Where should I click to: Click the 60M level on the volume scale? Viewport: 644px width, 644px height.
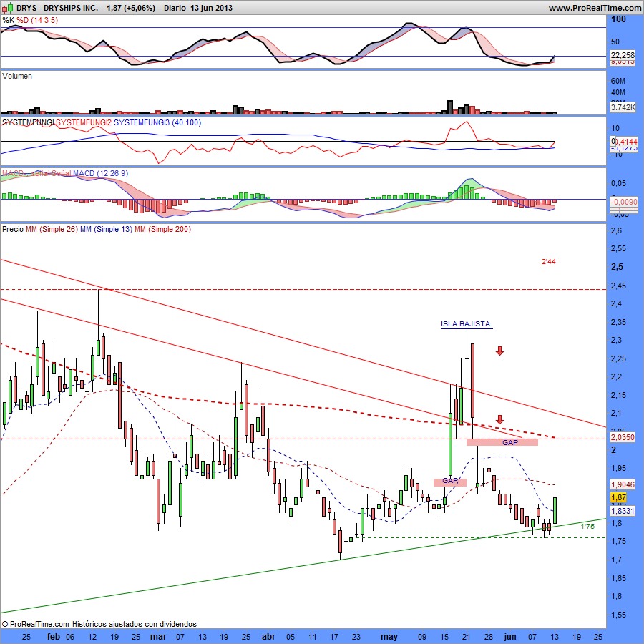point(618,81)
